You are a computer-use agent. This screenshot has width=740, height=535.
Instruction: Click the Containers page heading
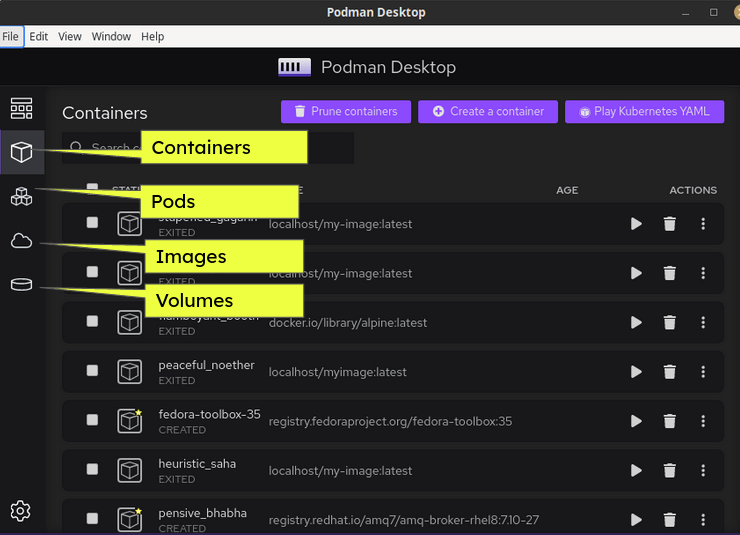[105, 113]
